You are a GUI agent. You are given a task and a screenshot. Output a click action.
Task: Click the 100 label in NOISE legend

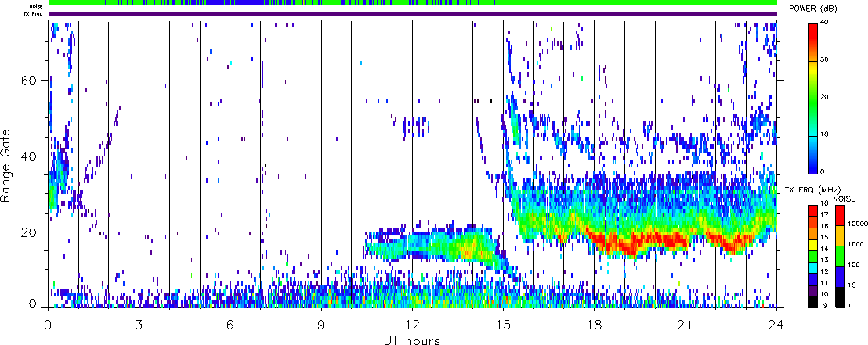(854, 265)
